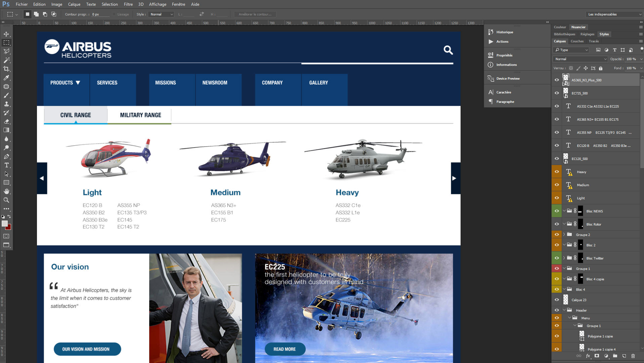This screenshot has height=363, width=644.
Task: Open the Affichage menu
Action: pyautogui.click(x=158, y=4)
